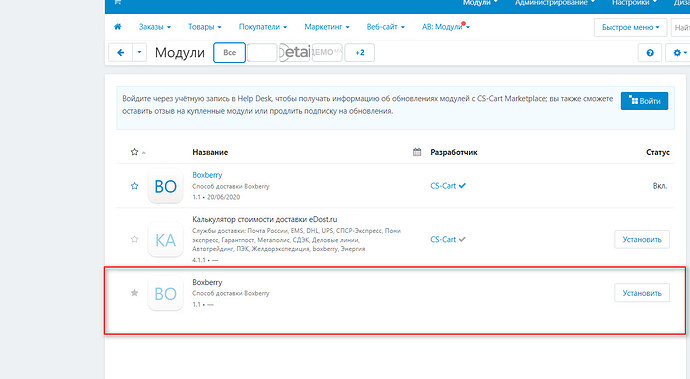
Task: Click the search input field
Action: pos(680,27)
